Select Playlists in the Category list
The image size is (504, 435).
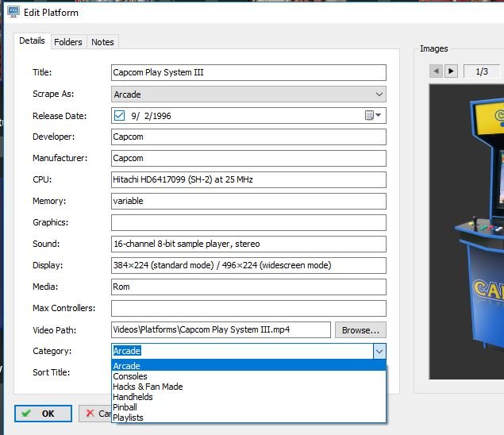248,418
